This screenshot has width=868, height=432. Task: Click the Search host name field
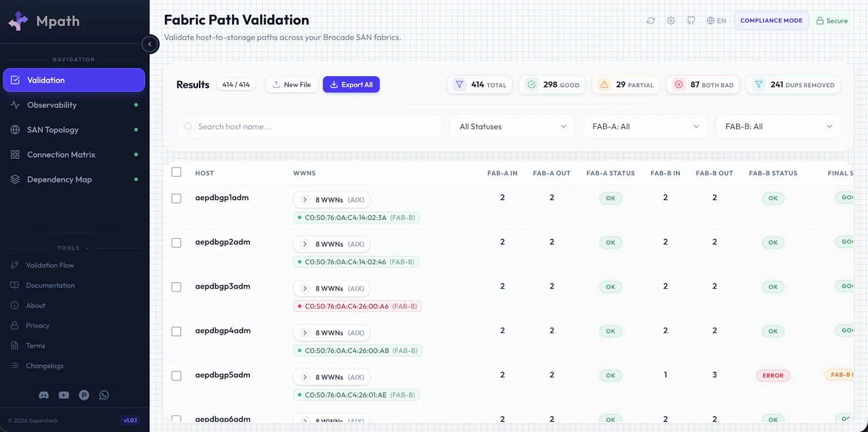tap(309, 127)
